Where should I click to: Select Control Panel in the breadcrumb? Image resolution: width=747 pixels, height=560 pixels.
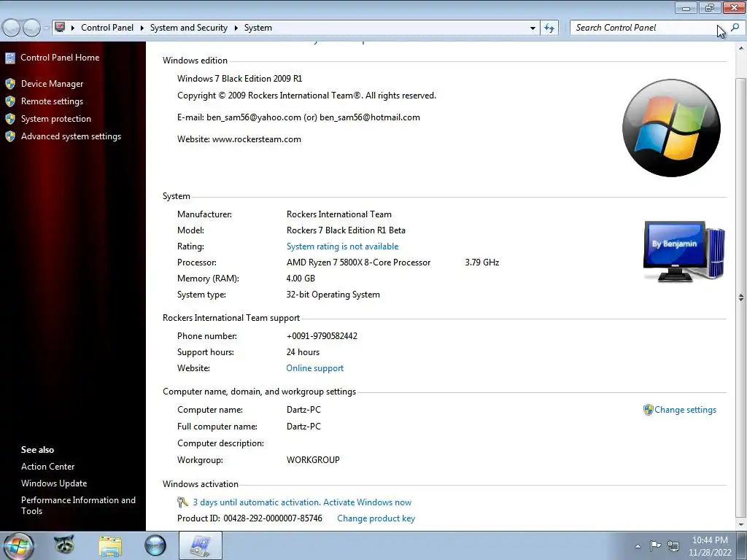[x=107, y=28]
